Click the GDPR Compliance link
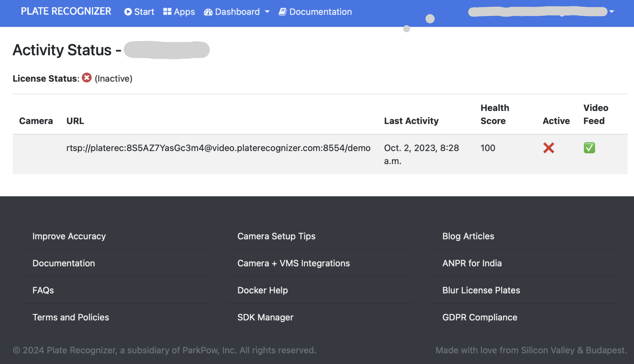This screenshot has width=634, height=364. (479, 317)
